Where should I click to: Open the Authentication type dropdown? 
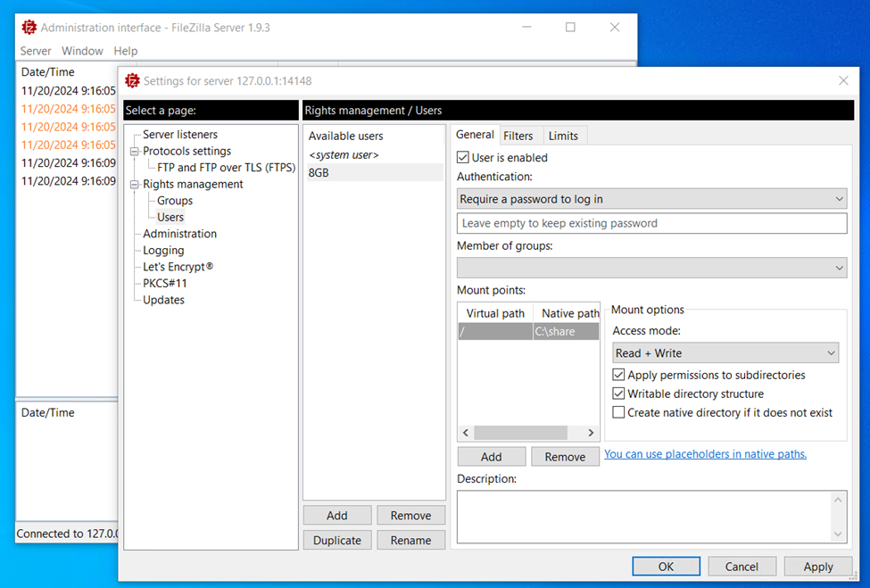tap(652, 199)
